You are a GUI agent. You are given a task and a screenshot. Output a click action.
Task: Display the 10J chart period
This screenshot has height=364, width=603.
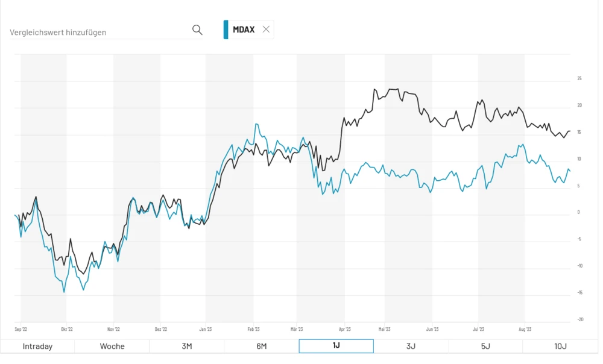560,346
